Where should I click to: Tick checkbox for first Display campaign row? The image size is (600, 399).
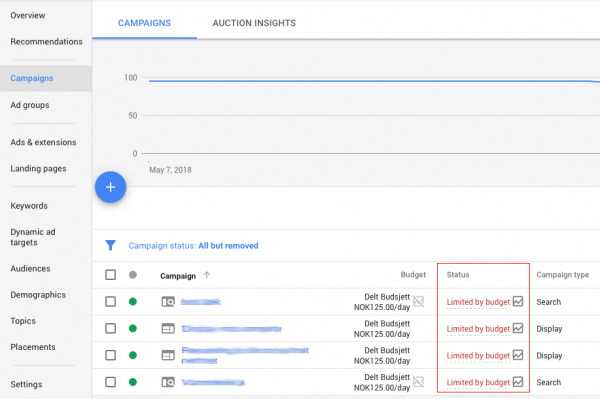point(111,328)
